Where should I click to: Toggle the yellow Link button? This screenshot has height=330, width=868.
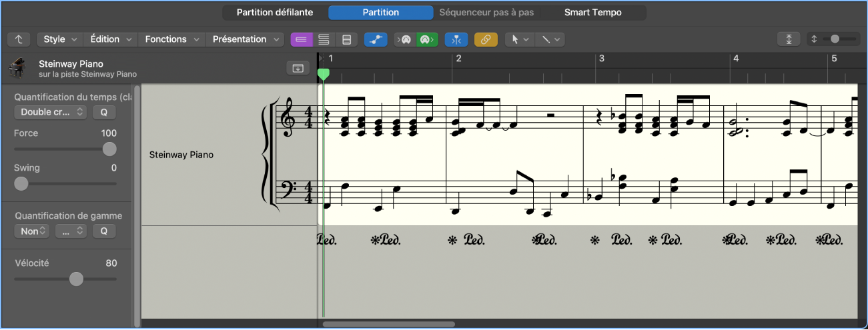[486, 39]
